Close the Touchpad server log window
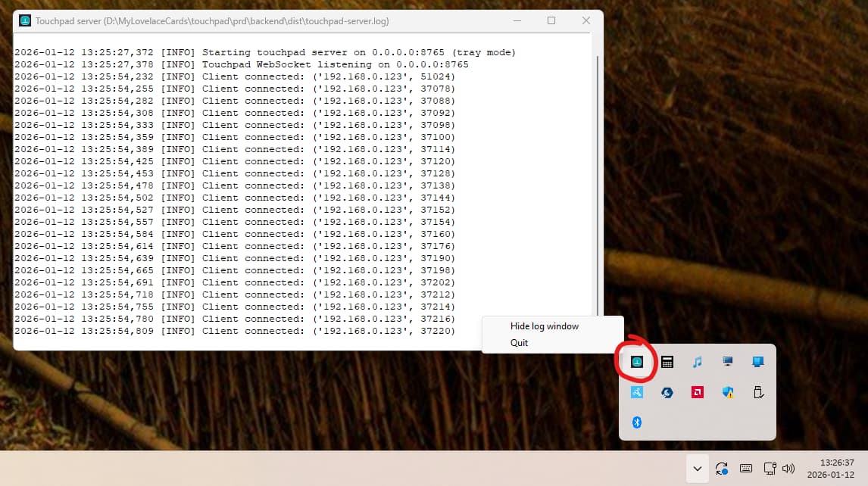Image resolution: width=868 pixels, height=486 pixels. tap(586, 21)
